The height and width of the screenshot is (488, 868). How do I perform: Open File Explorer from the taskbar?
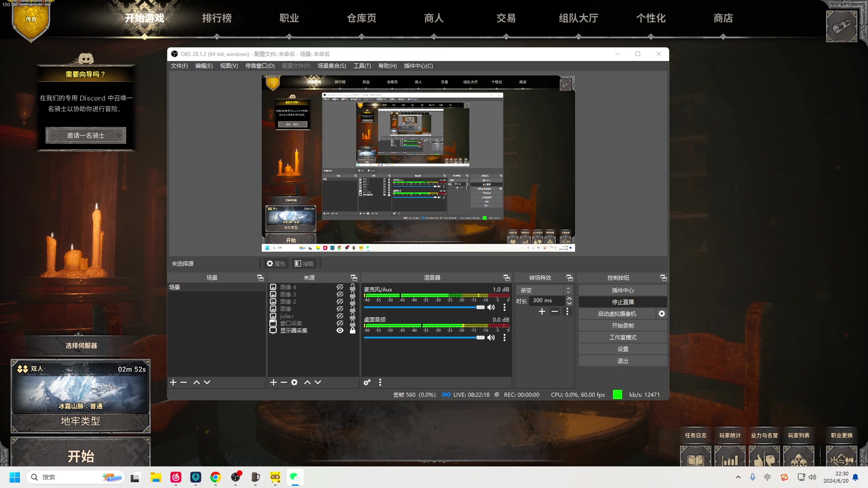(156, 477)
